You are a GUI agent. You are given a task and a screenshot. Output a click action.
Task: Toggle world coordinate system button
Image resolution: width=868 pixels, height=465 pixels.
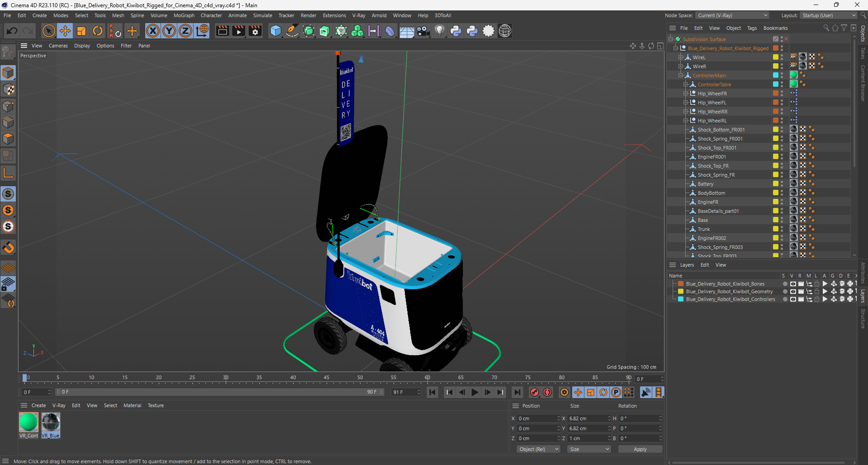click(202, 31)
